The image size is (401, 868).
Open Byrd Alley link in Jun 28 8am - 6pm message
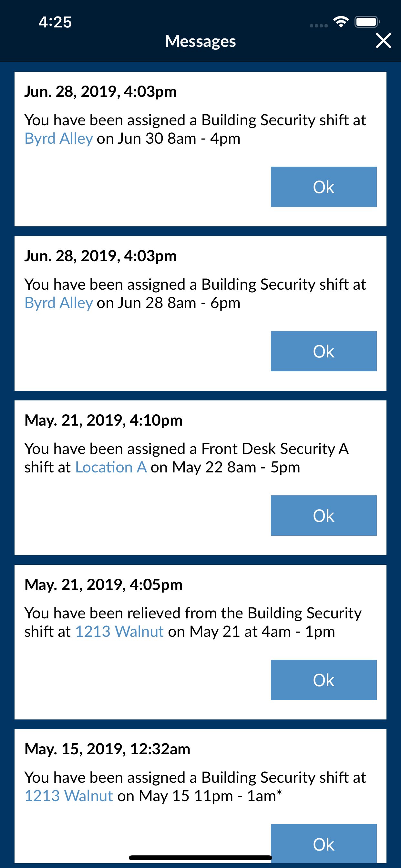(59, 303)
